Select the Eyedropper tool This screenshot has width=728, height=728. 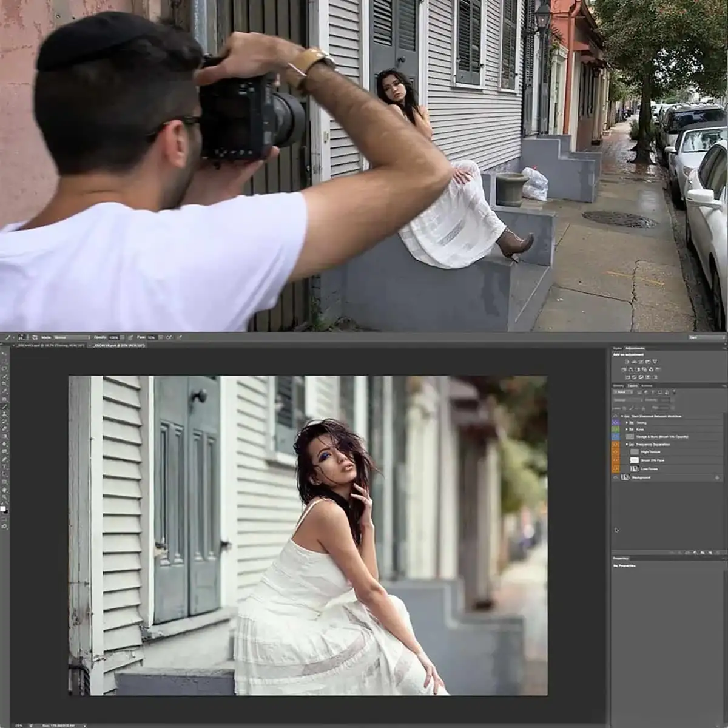click(x=5, y=391)
